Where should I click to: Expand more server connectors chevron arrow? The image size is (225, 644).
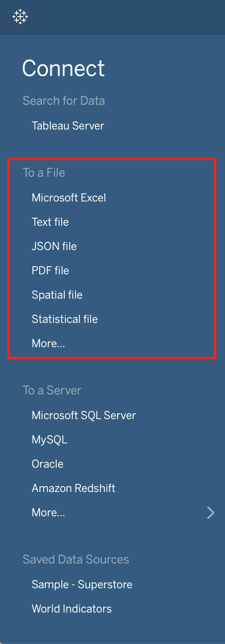(210, 513)
